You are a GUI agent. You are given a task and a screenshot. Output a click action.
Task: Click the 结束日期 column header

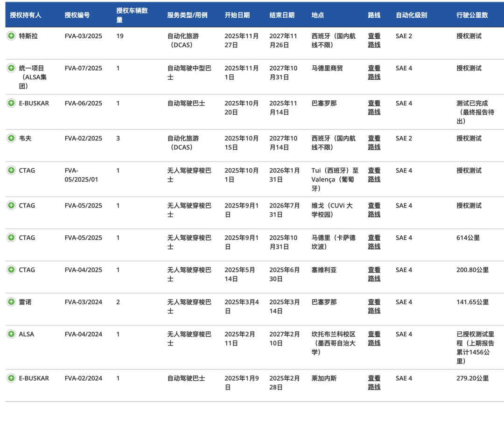click(282, 15)
